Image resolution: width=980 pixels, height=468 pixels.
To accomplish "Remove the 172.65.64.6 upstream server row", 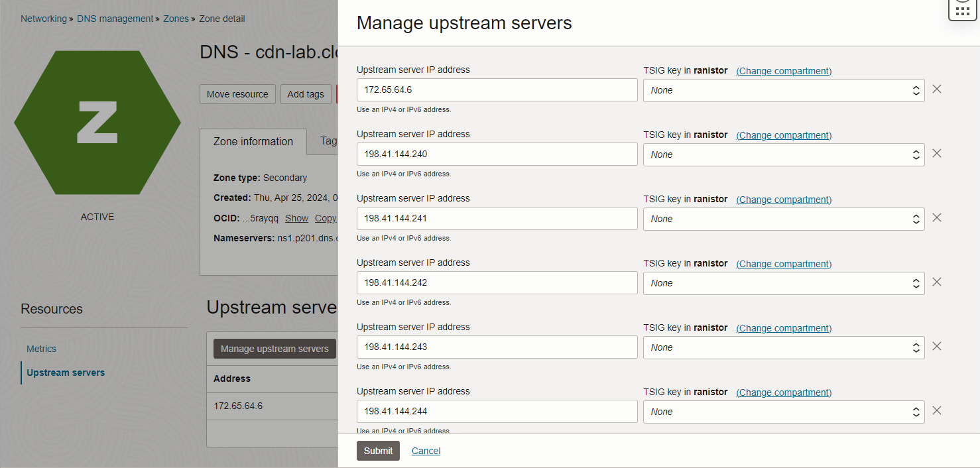I will [x=936, y=89].
